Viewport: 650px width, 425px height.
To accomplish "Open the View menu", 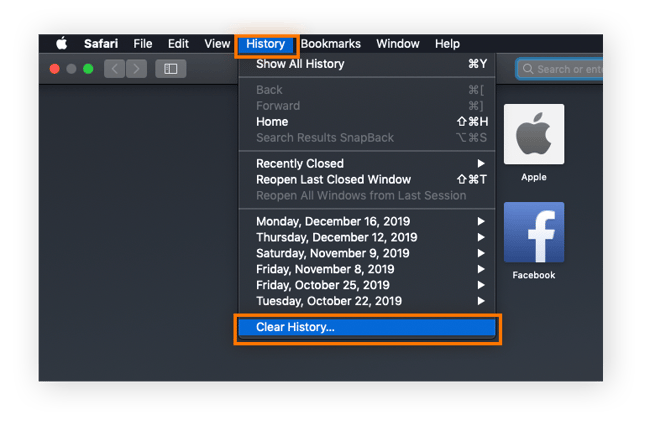I will pyautogui.click(x=217, y=44).
